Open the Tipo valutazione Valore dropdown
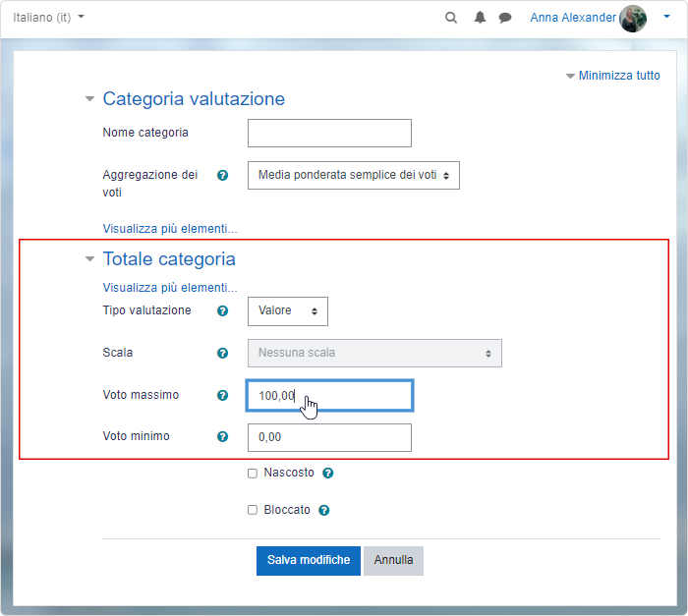This screenshot has height=616, width=688. tap(288, 311)
